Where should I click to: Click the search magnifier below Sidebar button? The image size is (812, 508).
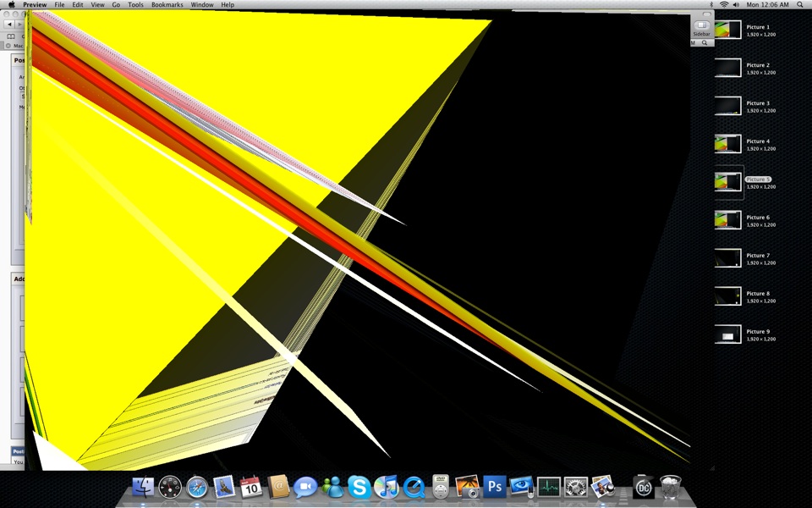[705, 43]
